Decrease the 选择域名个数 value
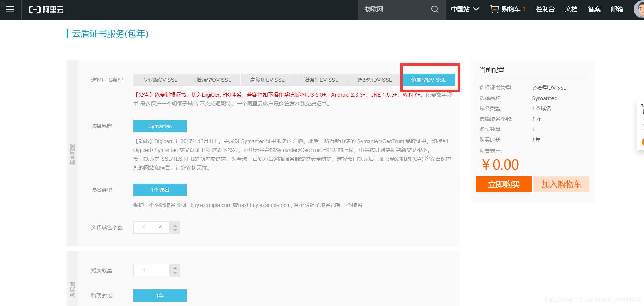The image size is (644, 306). (175, 231)
